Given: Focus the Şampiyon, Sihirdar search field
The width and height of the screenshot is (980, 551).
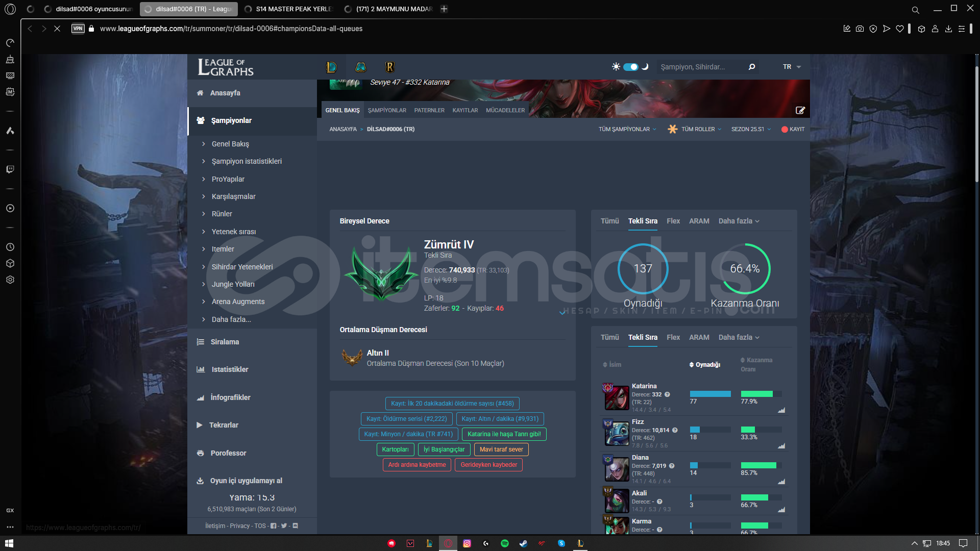Looking at the screenshot, I should (x=702, y=67).
